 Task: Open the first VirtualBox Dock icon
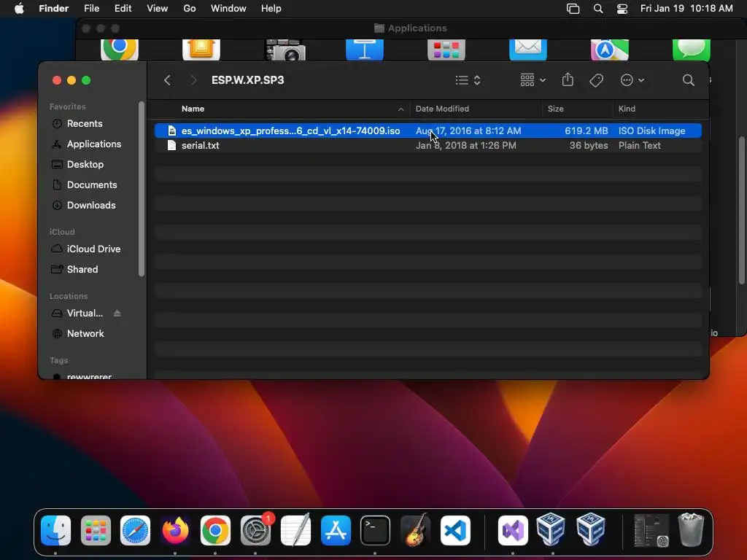(551, 529)
